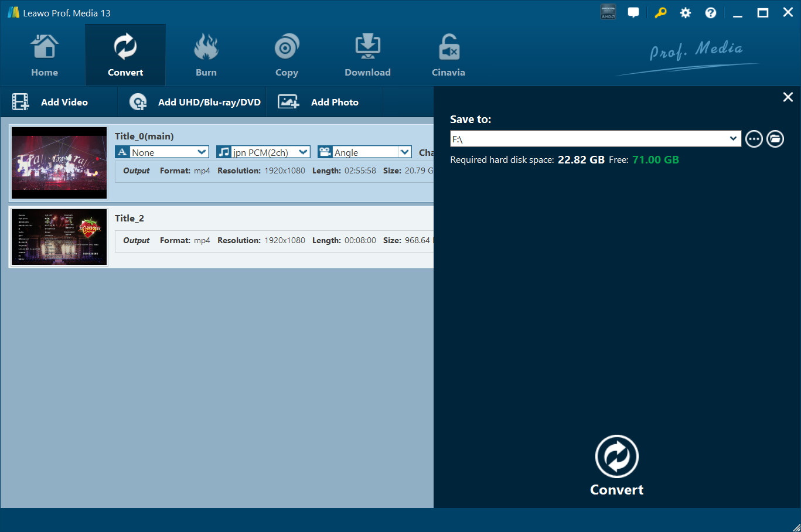The width and height of the screenshot is (801, 532).
Task: Expand the subtitle None dropdown
Action: pyautogui.click(x=202, y=152)
